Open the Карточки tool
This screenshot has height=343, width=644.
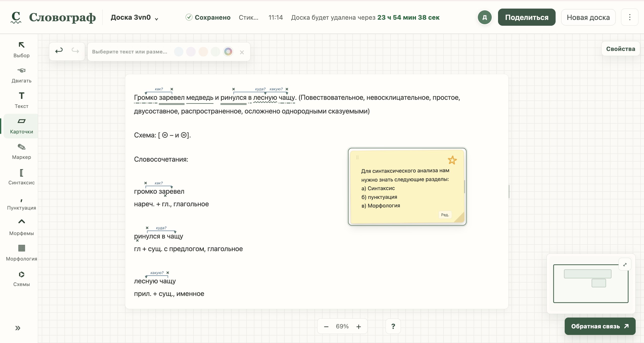pyautogui.click(x=21, y=126)
